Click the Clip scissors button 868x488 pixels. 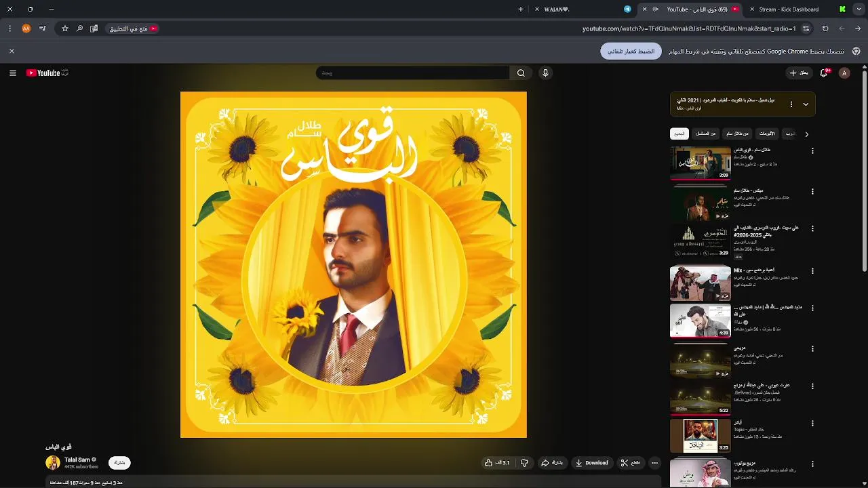631,463
